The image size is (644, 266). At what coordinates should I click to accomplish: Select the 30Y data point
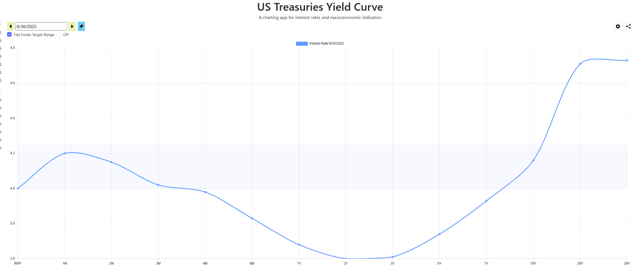[627, 60]
